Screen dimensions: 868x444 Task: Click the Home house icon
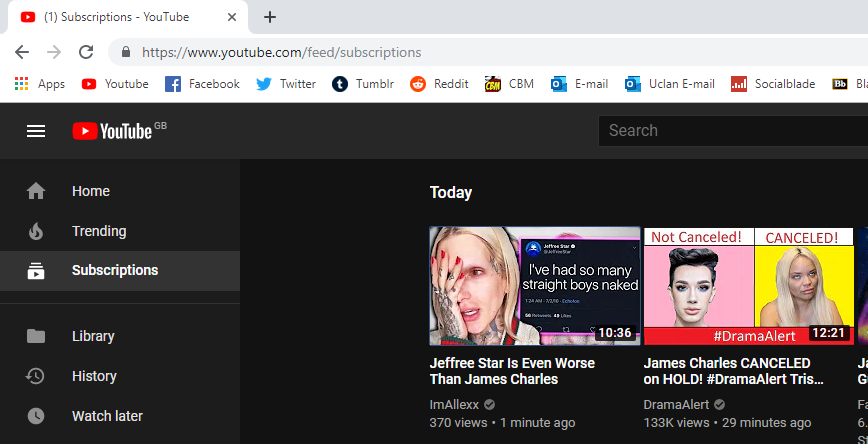pos(36,191)
